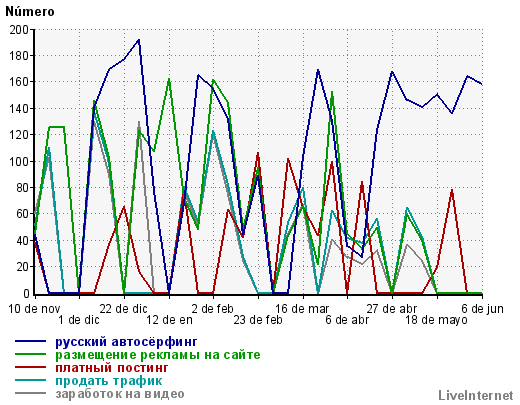This screenshot has height=405, width=520.
Task: Click the blue line's highest peak near 190
Action: 139,40
